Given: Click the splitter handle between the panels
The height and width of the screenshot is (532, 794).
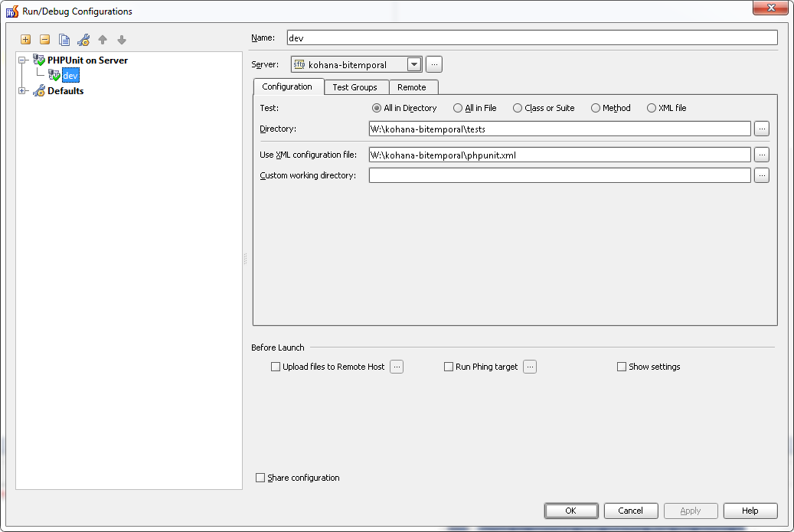Looking at the screenshot, I should point(245,259).
